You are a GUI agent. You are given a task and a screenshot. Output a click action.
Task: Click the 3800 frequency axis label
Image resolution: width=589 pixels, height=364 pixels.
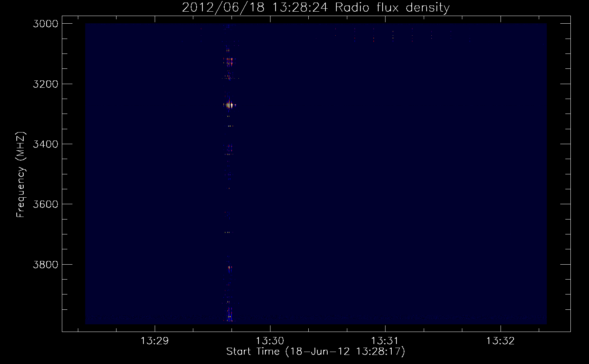coord(46,265)
